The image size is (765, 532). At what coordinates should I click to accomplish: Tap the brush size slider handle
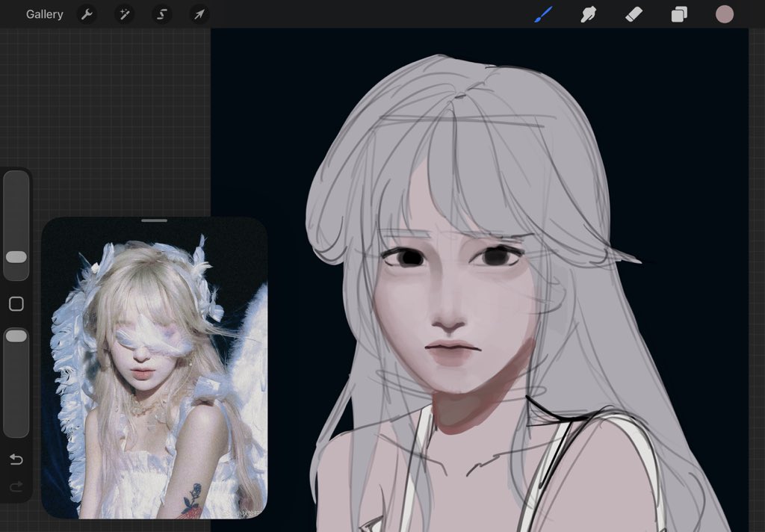(x=16, y=257)
